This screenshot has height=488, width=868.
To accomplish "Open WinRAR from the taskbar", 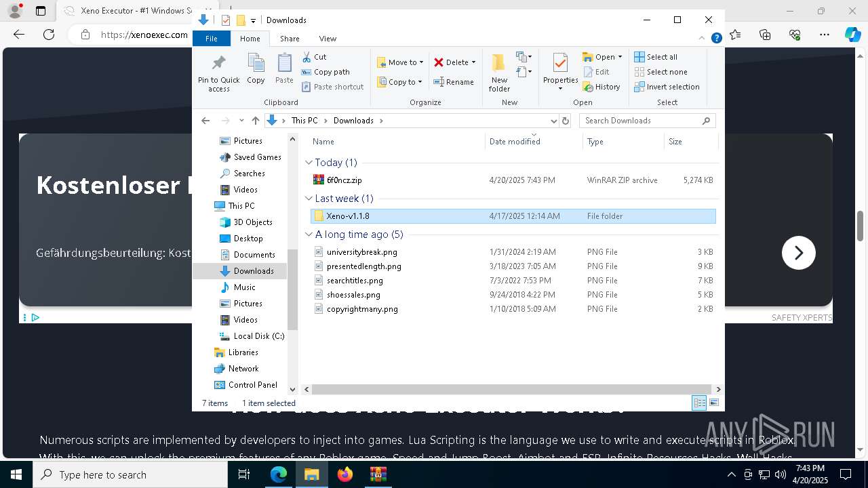I will (378, 474).
